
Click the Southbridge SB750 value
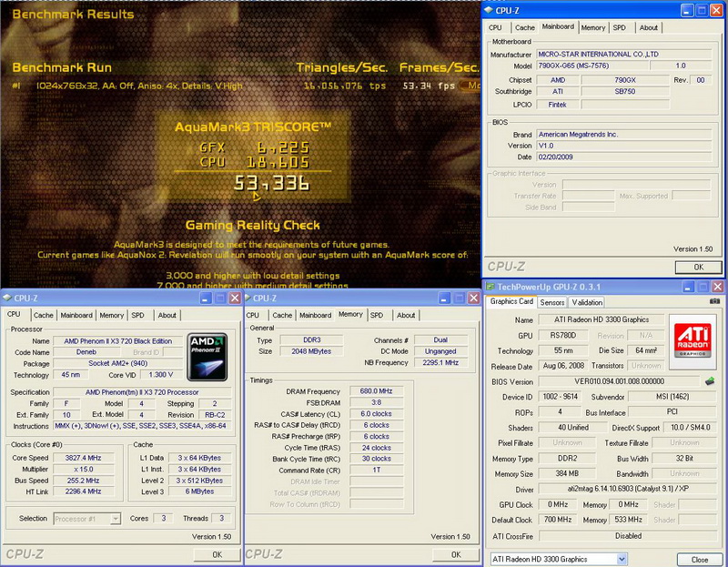tap(625, 91)
